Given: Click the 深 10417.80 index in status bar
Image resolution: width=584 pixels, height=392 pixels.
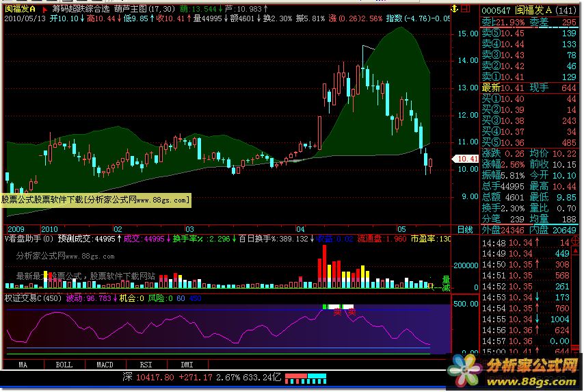Looking at the screenshot, I should (x=148, y=377).
